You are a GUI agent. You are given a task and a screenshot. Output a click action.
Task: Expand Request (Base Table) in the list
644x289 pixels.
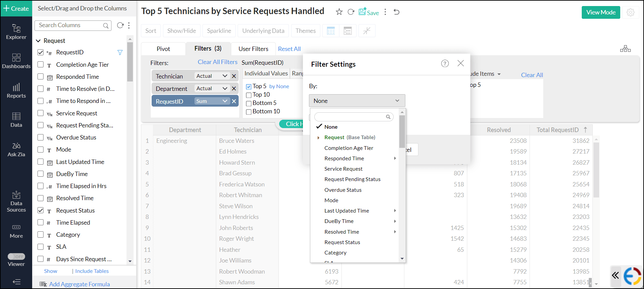pyautogui.click(x=318, y=137)
